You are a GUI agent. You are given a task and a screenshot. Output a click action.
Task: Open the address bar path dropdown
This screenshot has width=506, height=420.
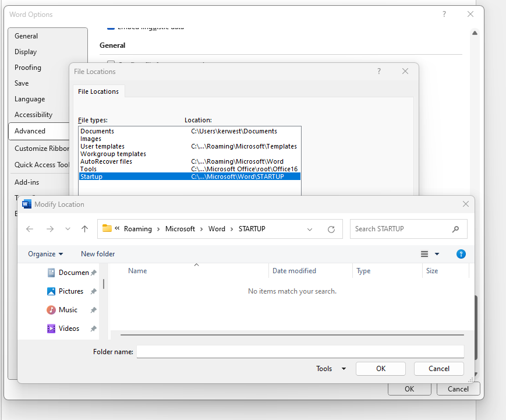point(310,229)
